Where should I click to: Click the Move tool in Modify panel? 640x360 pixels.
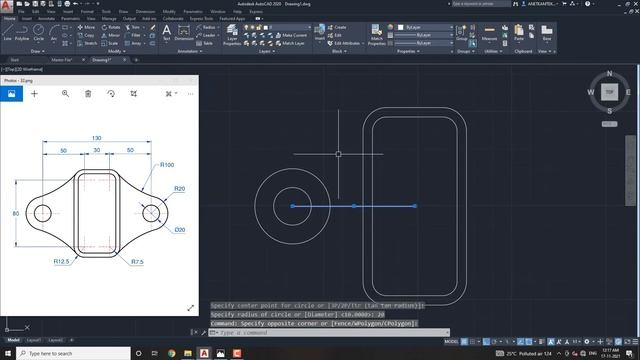click(86, 27)
